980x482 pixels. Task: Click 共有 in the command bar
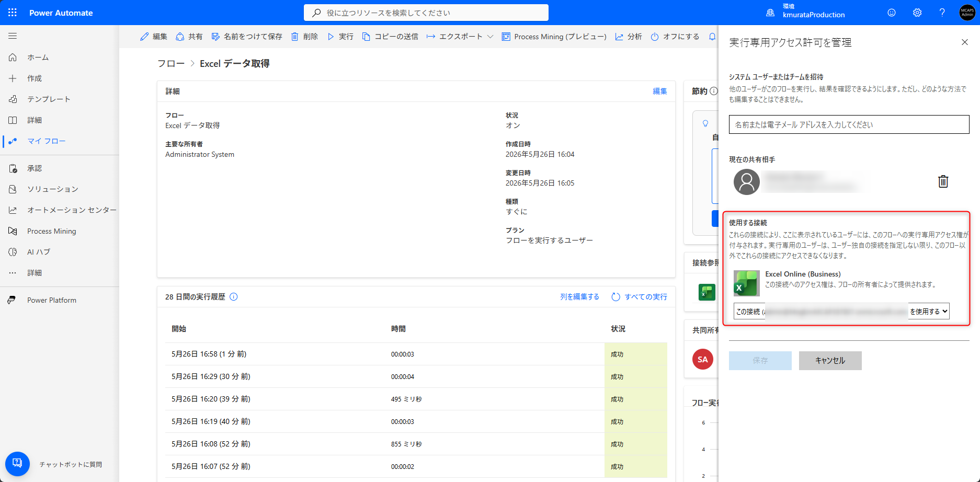click(189, 37)
